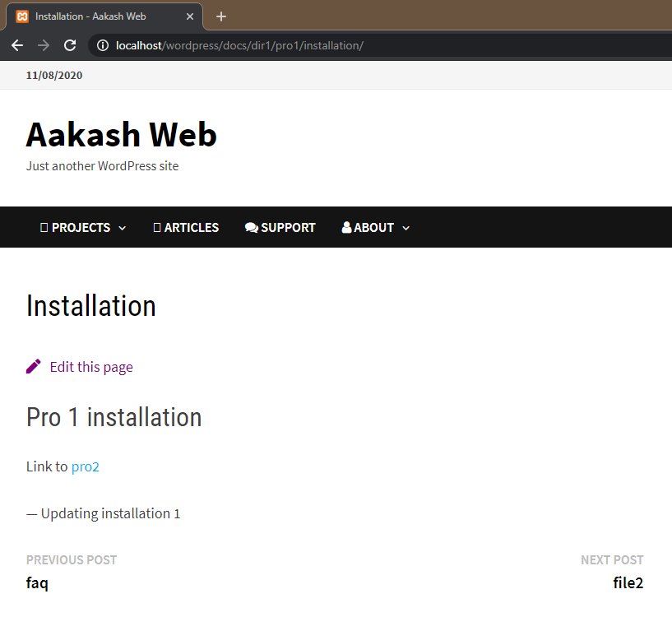Click the browser forward arrow
Image resolution: width=672 pixels, height=617 pixels.
[x=44, y=45]
